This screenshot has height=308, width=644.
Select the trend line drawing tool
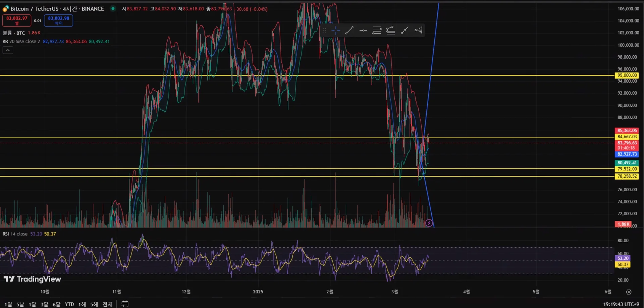(x=349, y=31)
